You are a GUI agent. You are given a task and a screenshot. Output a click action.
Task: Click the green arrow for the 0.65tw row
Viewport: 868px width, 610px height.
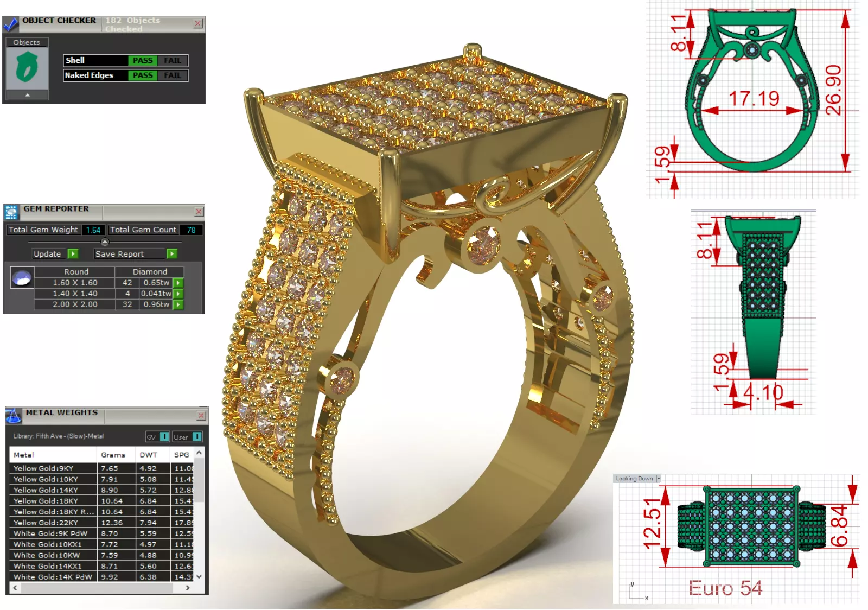178,283
